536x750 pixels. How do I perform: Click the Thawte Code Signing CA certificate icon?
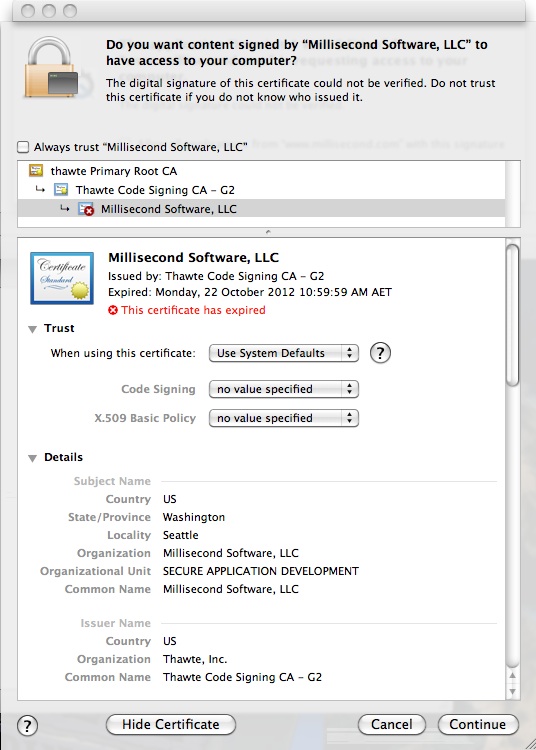61,189
